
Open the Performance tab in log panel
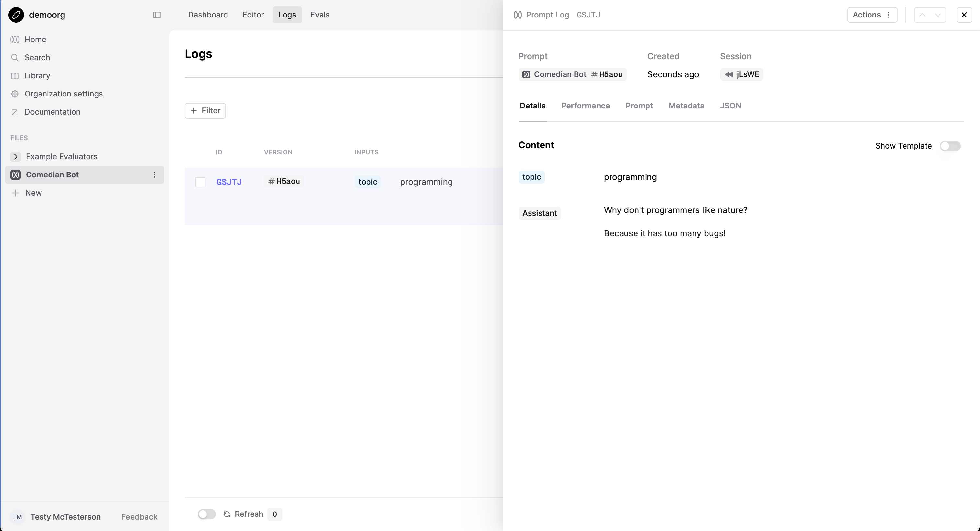point(585,106)
